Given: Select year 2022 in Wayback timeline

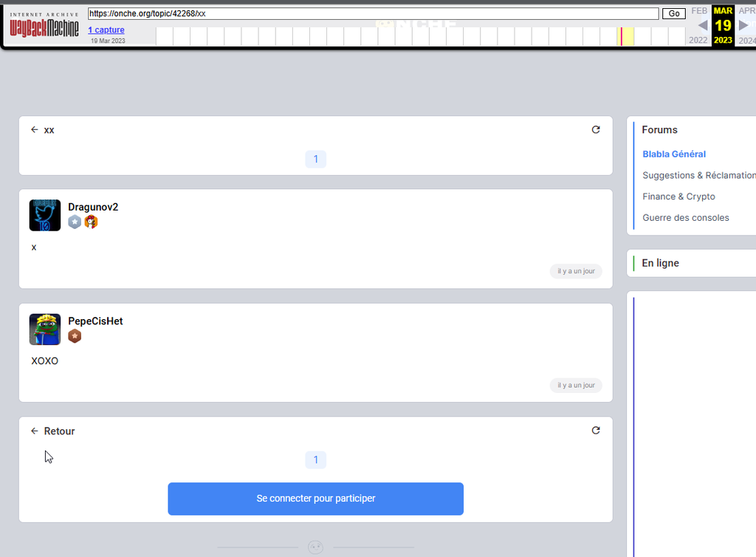Looking at the screenshot, I should click(698, 40).
